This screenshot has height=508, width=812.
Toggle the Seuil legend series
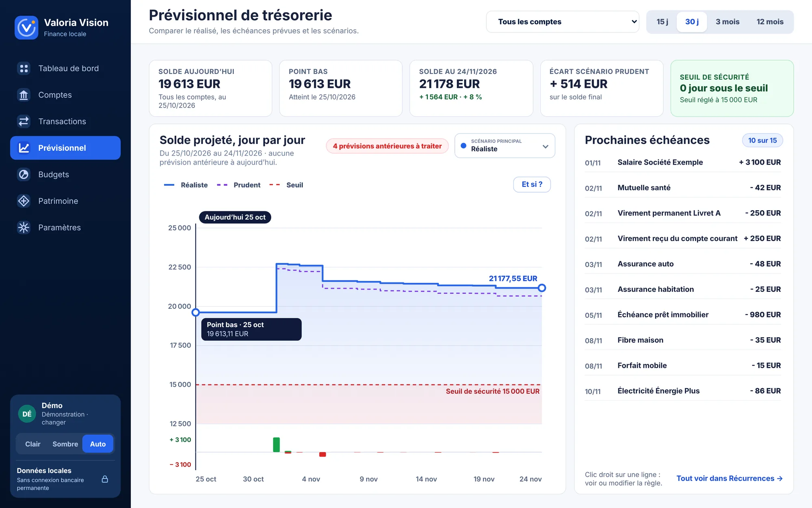(x=286, y=185)
